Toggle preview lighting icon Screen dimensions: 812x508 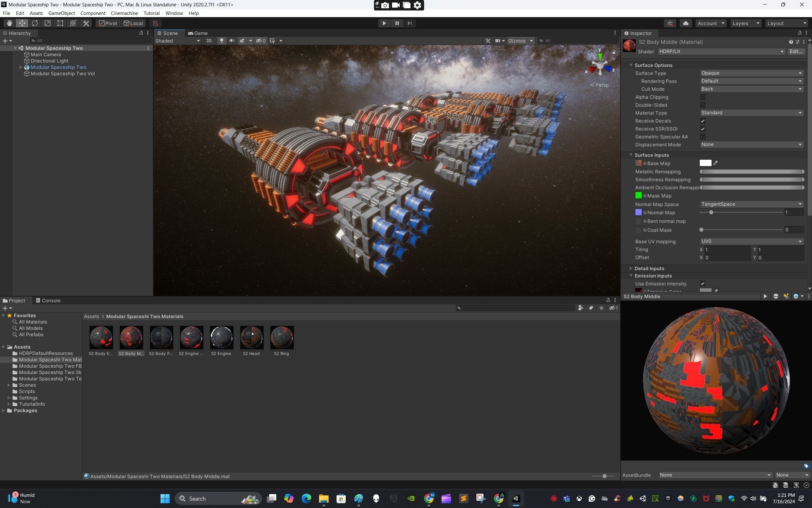click(x=786, y=296)
